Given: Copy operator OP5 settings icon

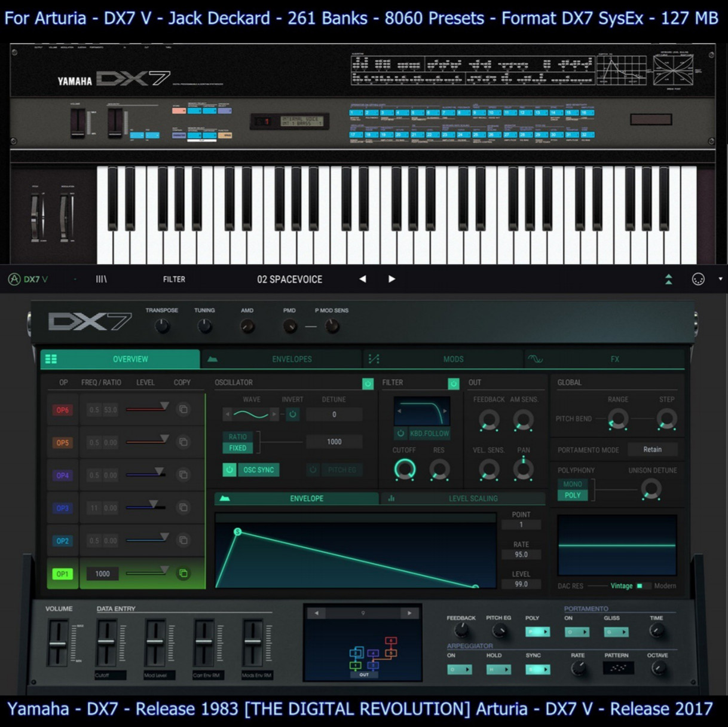Looking at the screenshot, I should (183, 442).
